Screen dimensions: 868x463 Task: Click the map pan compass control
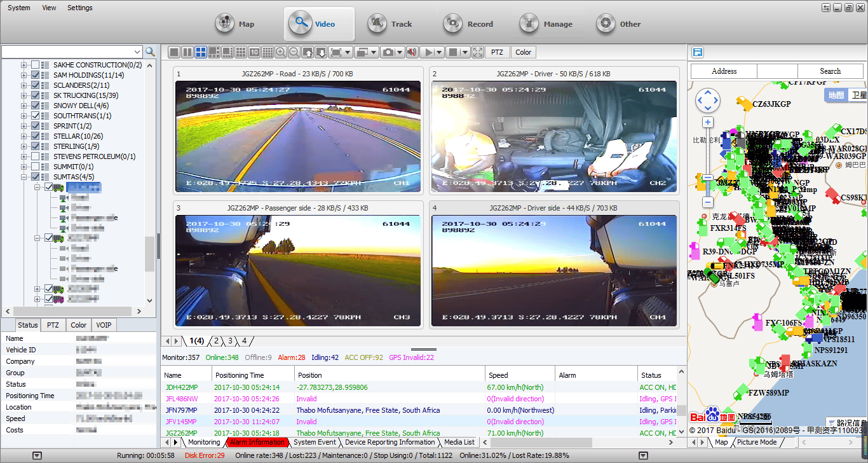(x=708, y=100)
